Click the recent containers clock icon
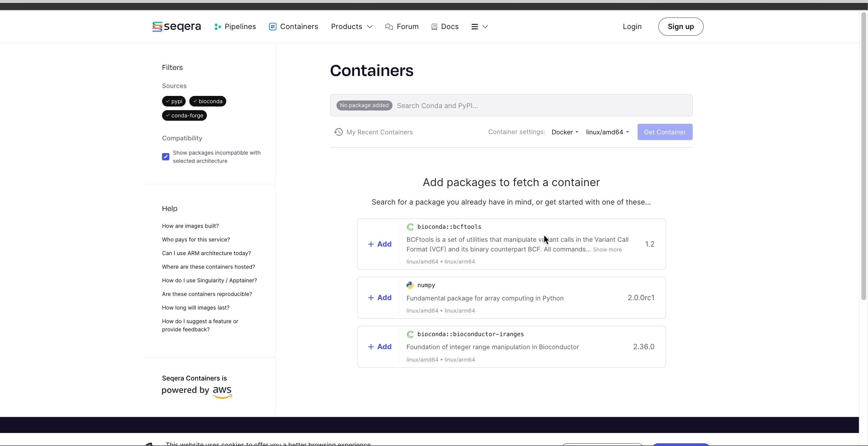 [x=338, y=132]
